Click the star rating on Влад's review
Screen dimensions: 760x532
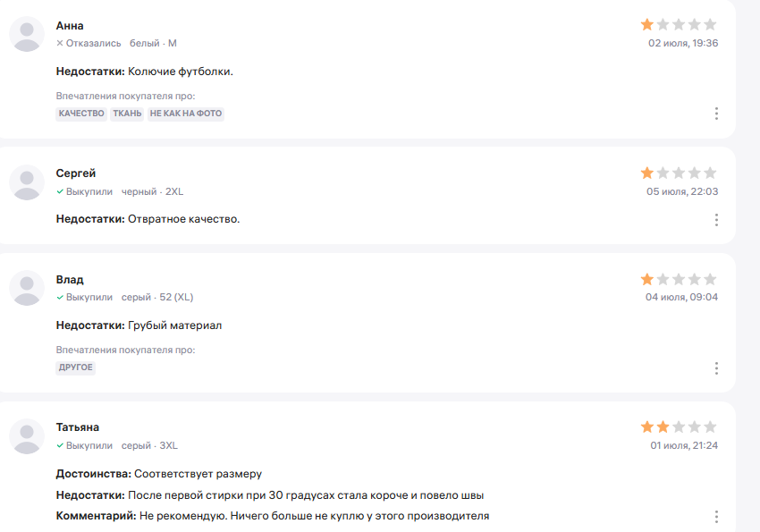click(679, 279)
